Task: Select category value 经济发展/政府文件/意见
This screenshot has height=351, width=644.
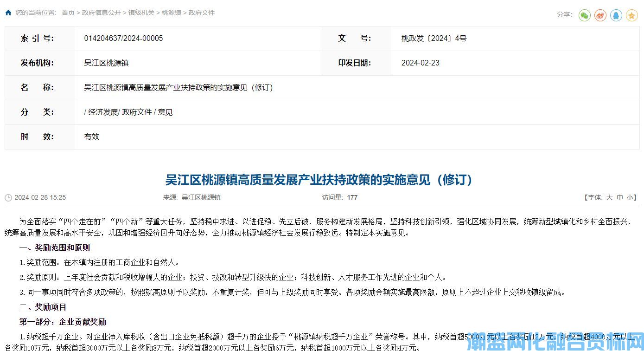Action: [x=128, y=112]
